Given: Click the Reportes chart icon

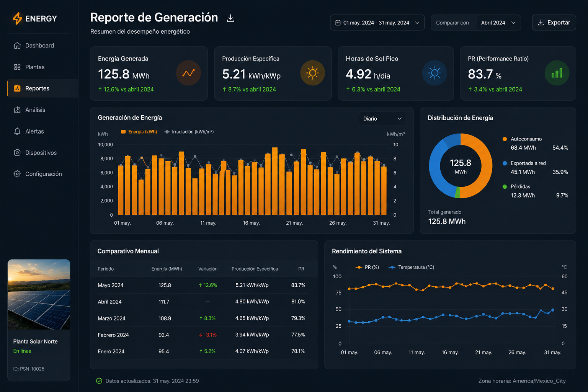Looking at the screenshot, I should point(17,88).
